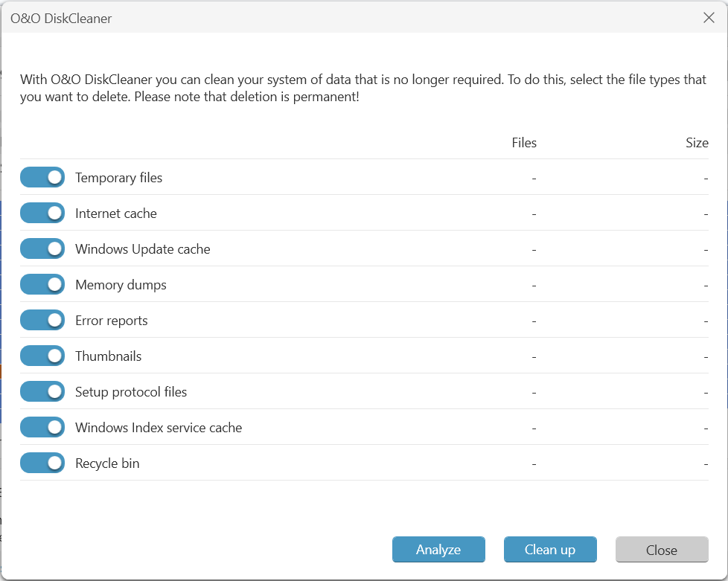Click the O&O DiskCleaner window title
This screenshot has width=728, height=581.
click(61, 19)
